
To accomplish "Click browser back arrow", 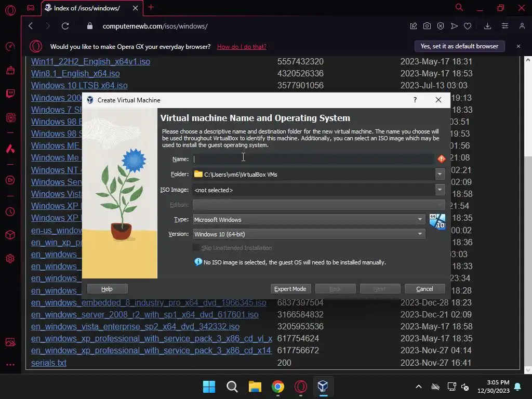I will pos(31,26).
